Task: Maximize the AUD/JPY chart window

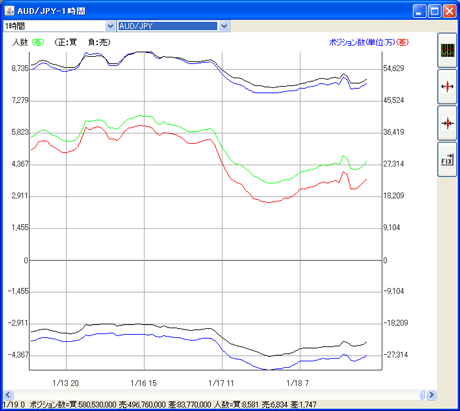Action: (435, 11)
